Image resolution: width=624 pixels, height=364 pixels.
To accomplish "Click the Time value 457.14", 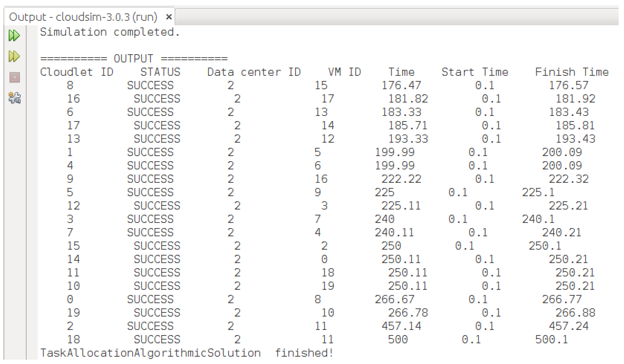I will pyautogui.click(x=401, y=326).
